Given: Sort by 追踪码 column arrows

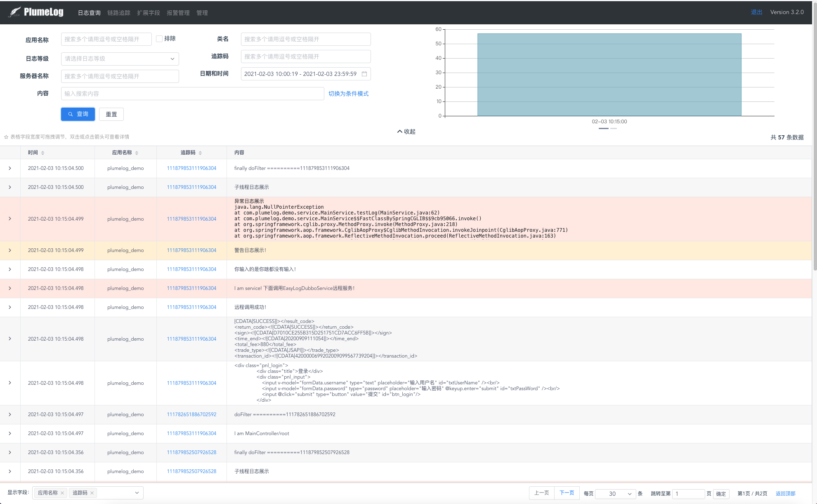Looking at the screenshot, I should pos(200,153).
